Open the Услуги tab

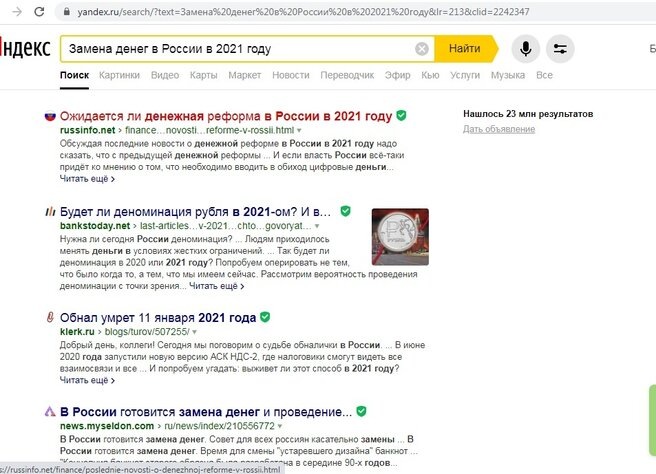(465, 75)
